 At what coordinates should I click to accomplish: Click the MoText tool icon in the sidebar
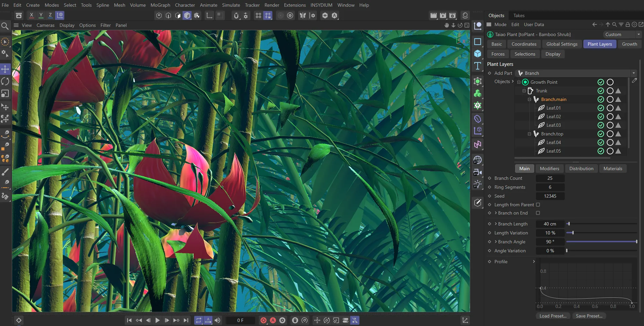point(478,66)
